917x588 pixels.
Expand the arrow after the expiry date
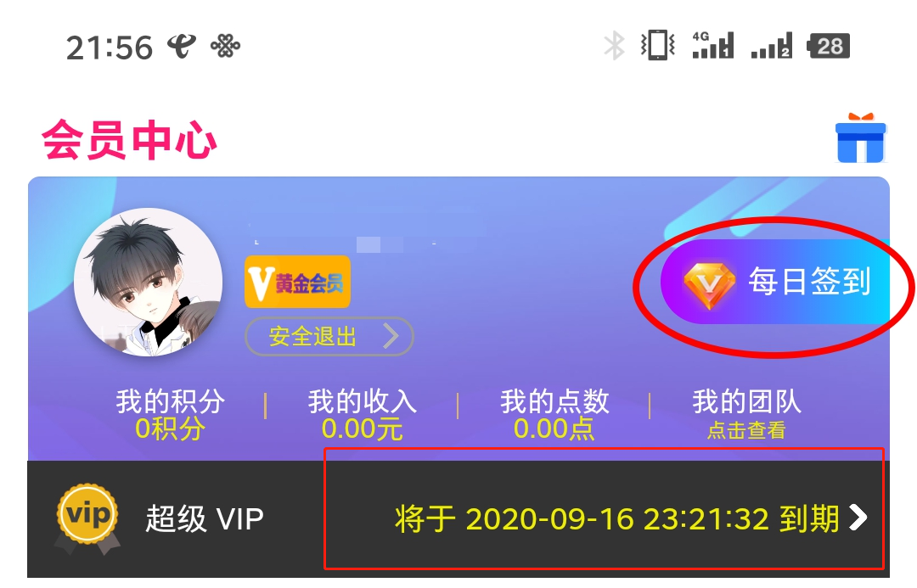(x=858, y=518)
